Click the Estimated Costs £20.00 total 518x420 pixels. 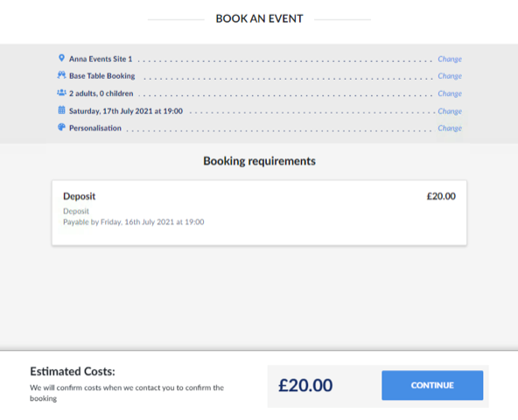click(305, 385)
